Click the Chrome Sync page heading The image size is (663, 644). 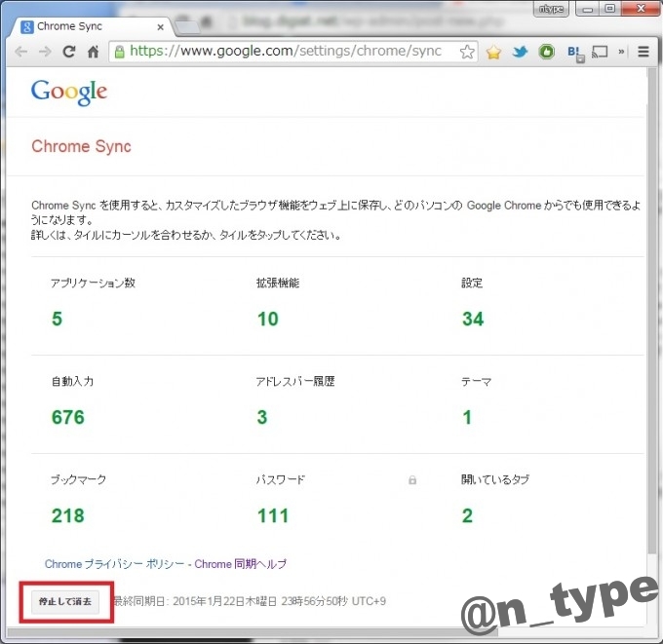click(x=81, y=146)
